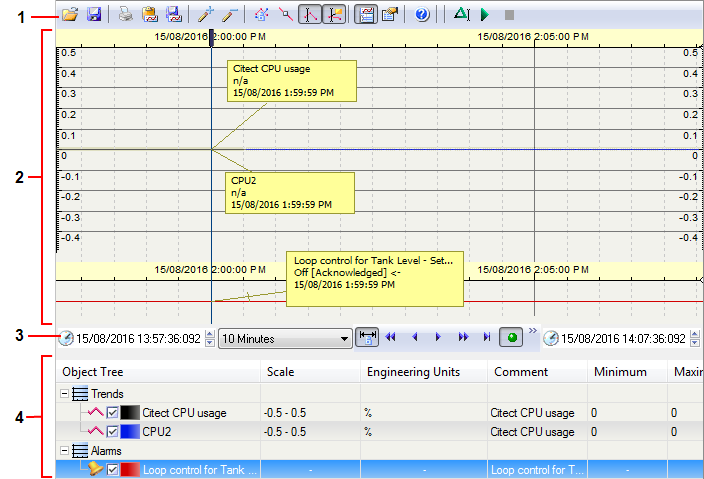Viewport: 704px width, 479px height.
Task: Click the Engineering Units column header
Action: tap(412, 372)
